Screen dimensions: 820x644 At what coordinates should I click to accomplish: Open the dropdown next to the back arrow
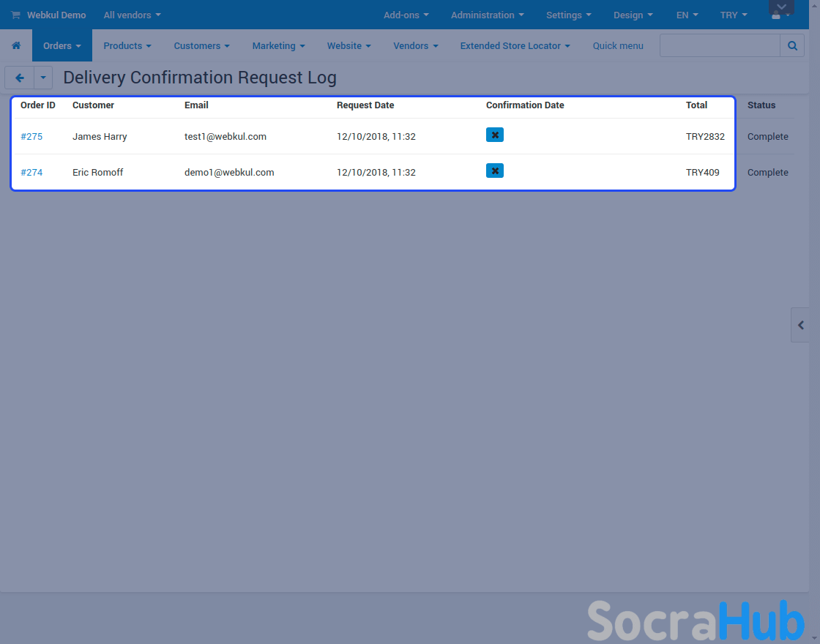pos(43,78)
